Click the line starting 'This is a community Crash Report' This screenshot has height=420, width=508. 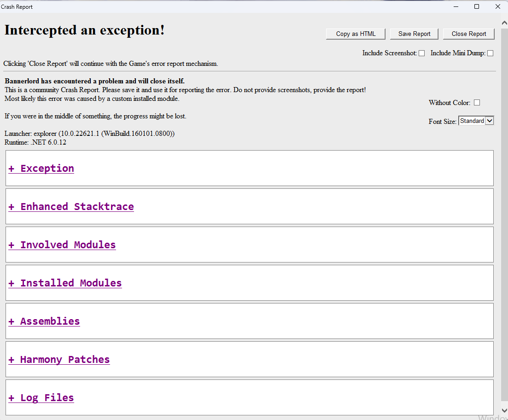pos(185,90)
